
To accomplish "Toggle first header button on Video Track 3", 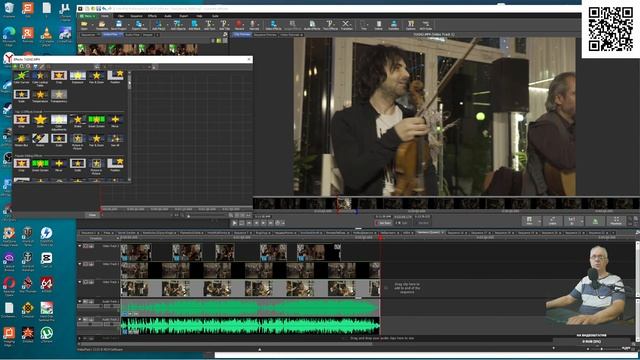I will 86,246.
